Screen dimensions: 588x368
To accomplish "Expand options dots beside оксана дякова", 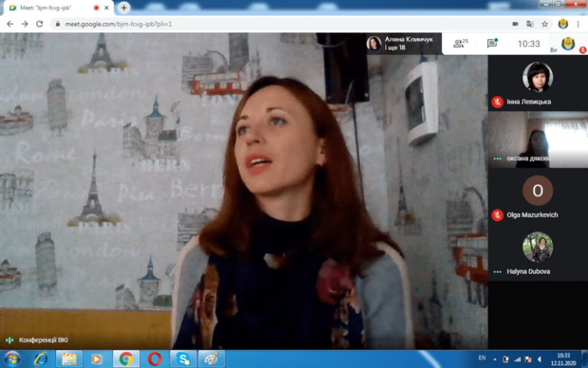I will tap(498, 159).
